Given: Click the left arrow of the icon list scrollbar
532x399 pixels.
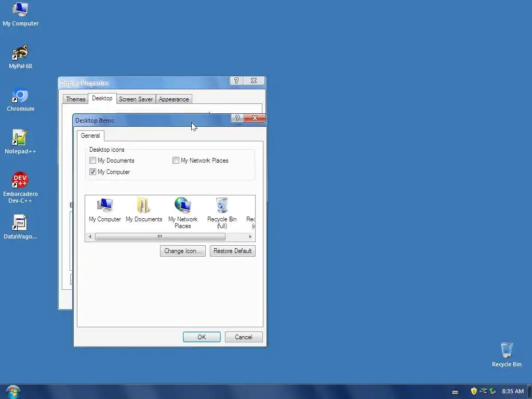Looking at the screenshot, I should tap(90, 237).
